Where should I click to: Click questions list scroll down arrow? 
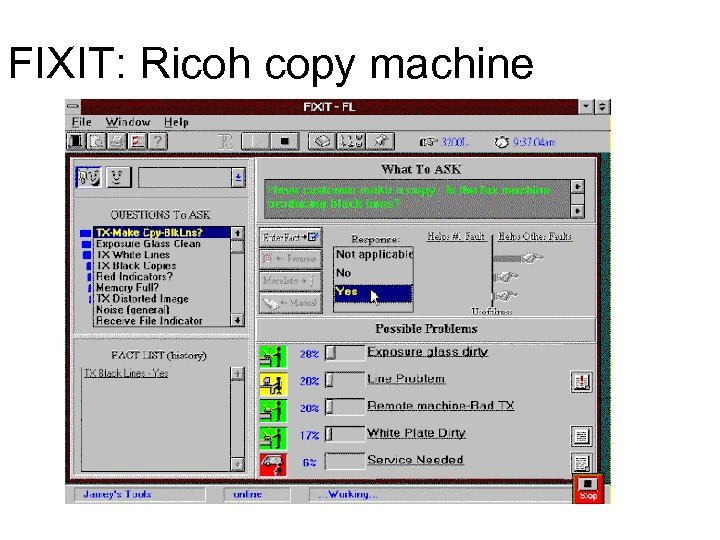click(237, 320)
